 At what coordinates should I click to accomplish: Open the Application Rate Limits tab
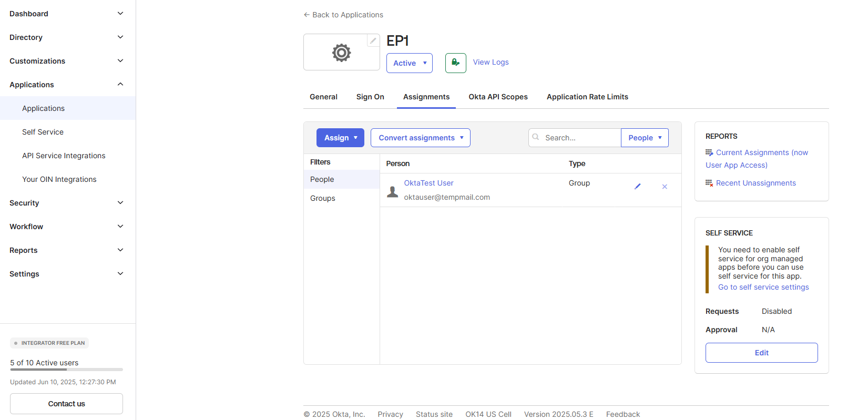click(x=587, y=97)
